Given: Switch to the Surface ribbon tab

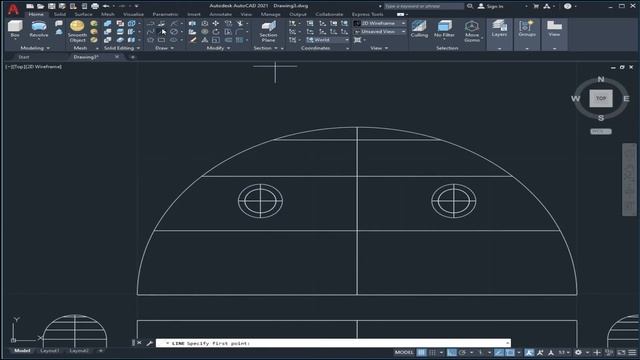Looking at the screenshot, I should pyautogui.click(x=83, y=14).
